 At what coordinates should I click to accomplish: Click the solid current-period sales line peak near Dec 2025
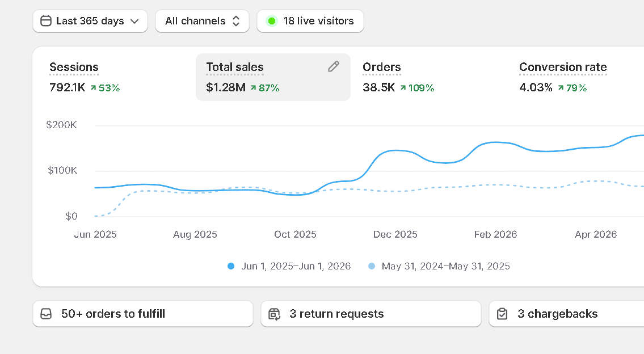[x=395, y=151]
